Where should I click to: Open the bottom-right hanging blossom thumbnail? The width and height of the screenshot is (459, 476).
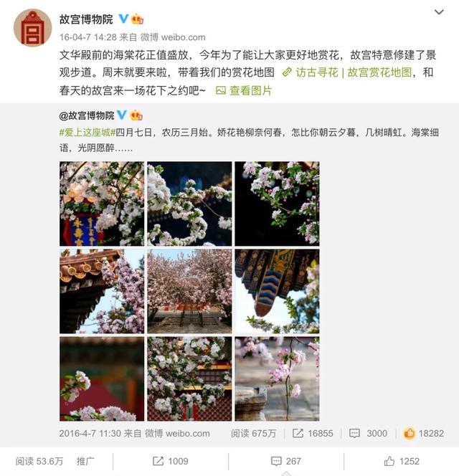coord(277,379)
